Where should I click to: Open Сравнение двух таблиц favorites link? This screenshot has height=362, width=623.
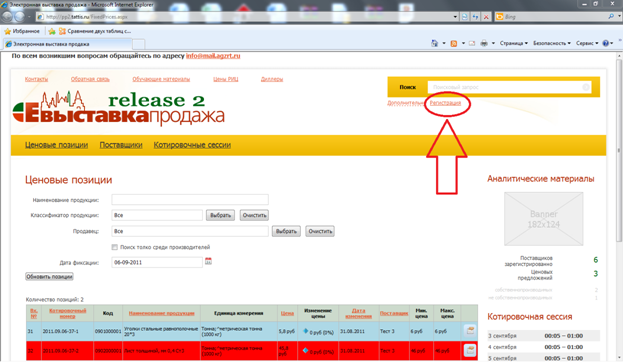(x=95, y=31)
